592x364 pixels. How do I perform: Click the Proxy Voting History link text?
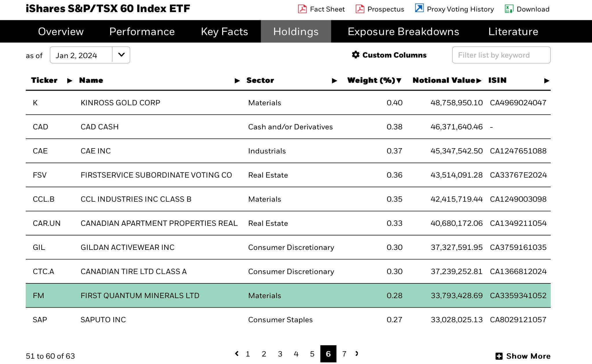[x=460, y=9]
